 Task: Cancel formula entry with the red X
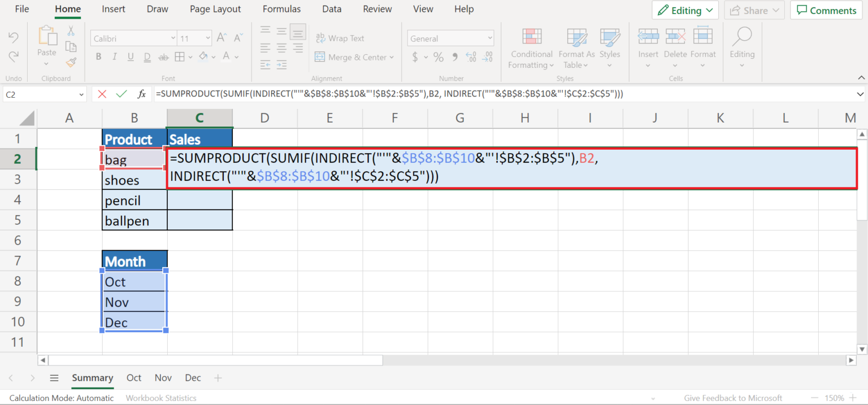tap(102, 94)
